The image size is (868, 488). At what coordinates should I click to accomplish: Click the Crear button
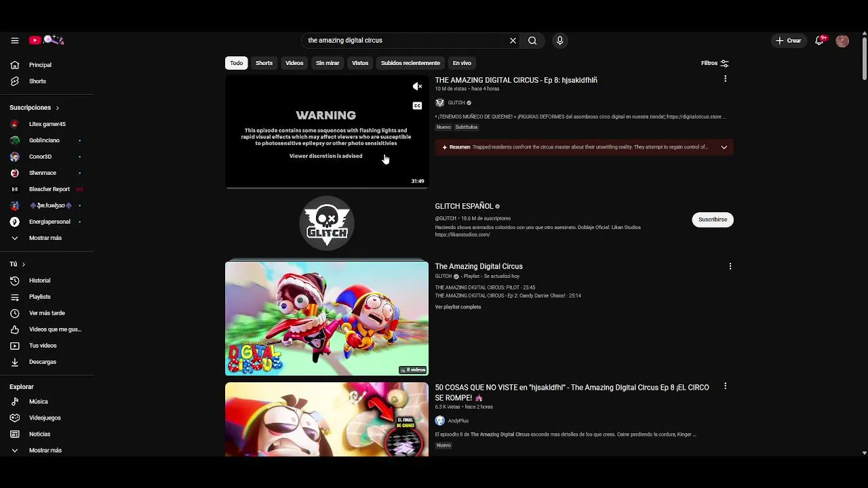789,41
